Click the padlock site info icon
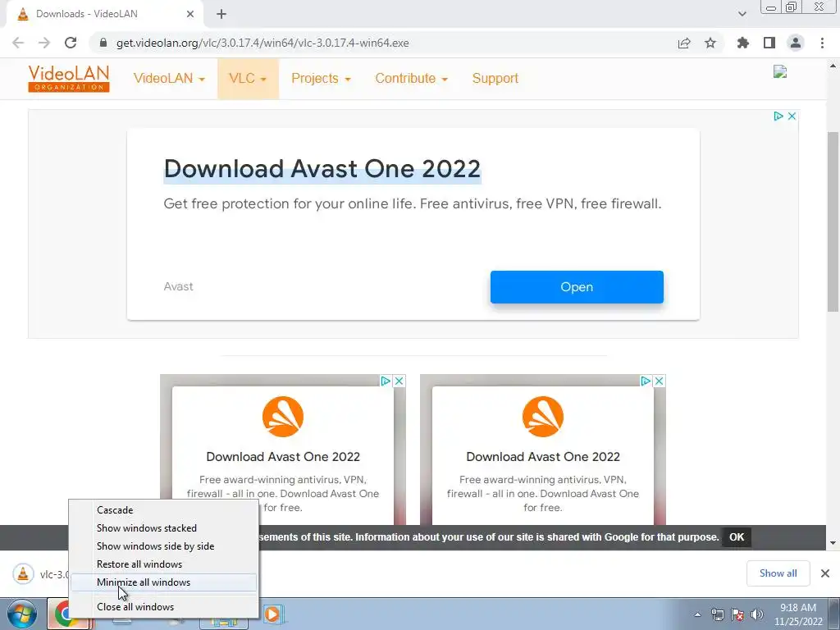840x630 pixels. coord(104,43)
